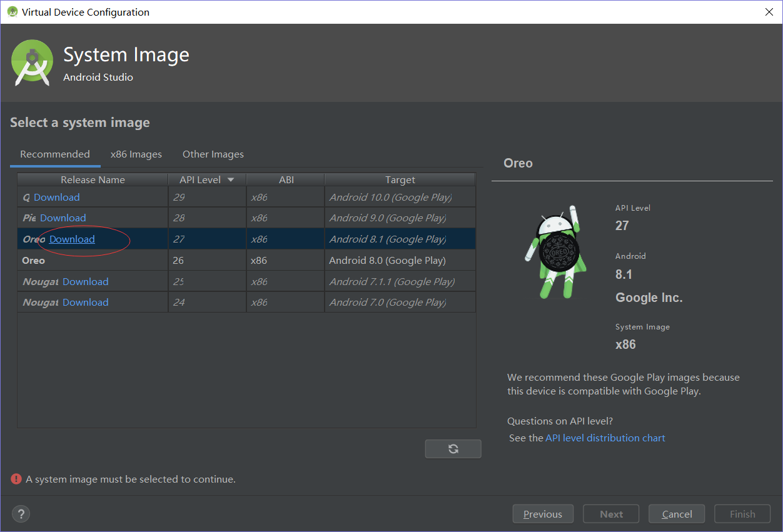The width and height of the screenshot is (783, 532).
Task: Click API level cell 28
Action: click(207, 218)
